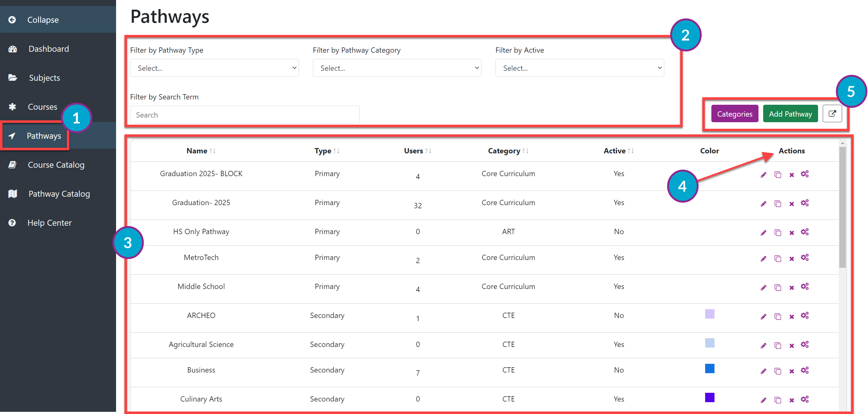Screen dimensions: 868x414
Task: Delete the Middle School pathway
Action: pos(792,287)
